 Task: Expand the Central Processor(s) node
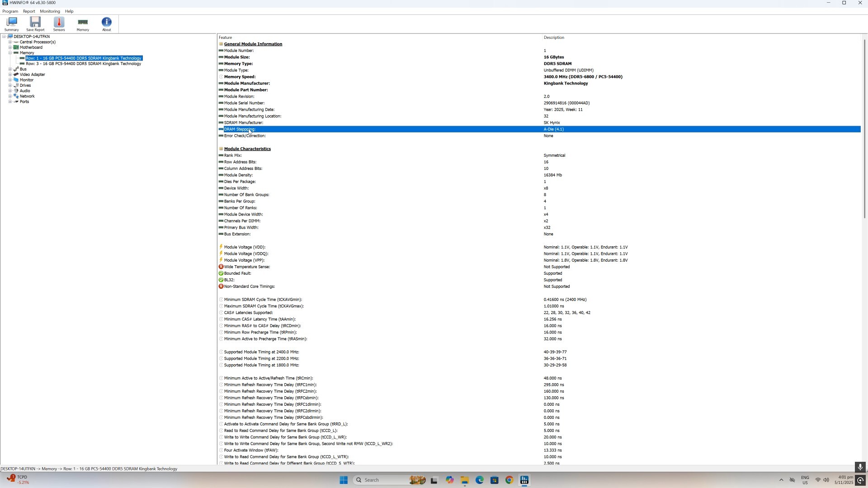(x=10, y=42)
